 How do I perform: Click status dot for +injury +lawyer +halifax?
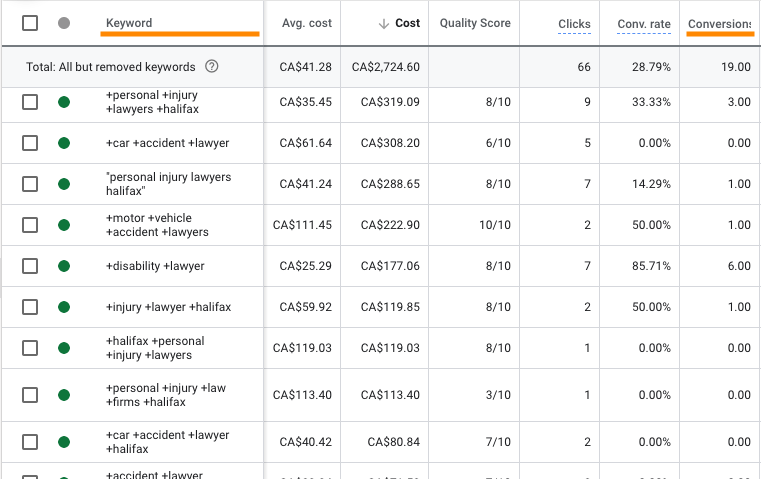pos(64,307)
